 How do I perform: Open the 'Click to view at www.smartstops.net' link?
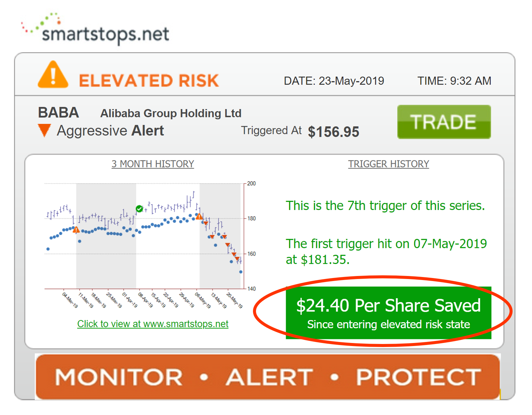coord(153,324)
